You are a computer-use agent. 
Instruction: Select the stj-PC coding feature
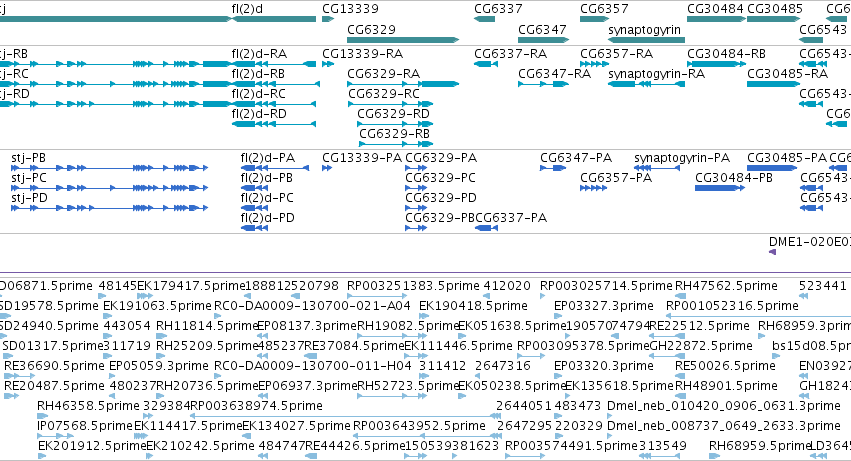click(110, 188)
